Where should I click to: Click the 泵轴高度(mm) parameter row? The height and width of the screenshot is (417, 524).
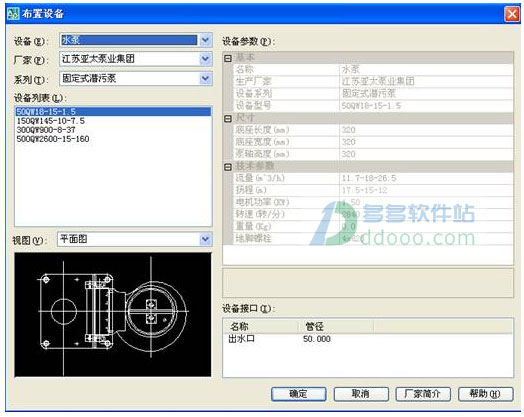pyautogui.click(x=373, y=154)
